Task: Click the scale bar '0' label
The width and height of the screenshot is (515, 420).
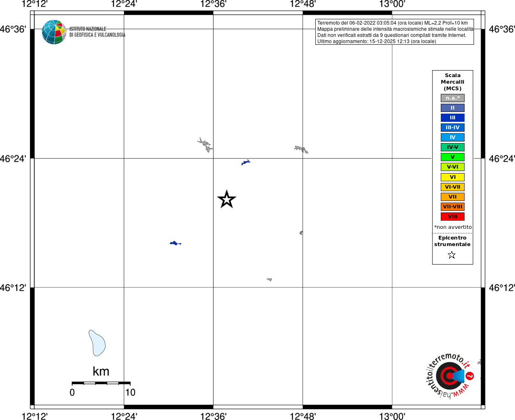Action: tap(72, 393)
